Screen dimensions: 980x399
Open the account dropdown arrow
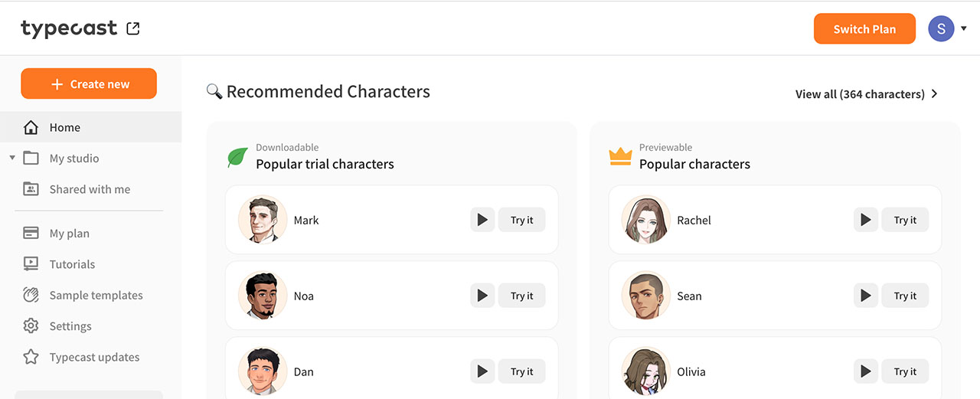tap(963, 29)
